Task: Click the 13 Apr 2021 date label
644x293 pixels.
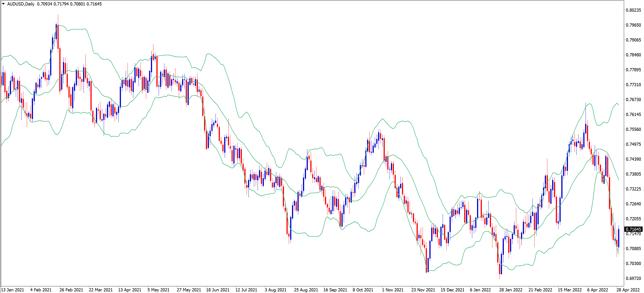Action: (130, 290)
